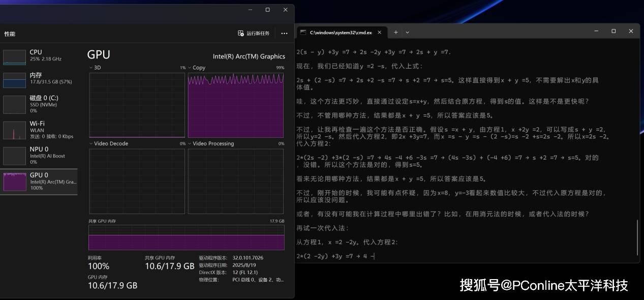The height and width of the screenshot is (300, 644).
Task: Maximize the Task Manager window
Action: [x=267, y=10]
